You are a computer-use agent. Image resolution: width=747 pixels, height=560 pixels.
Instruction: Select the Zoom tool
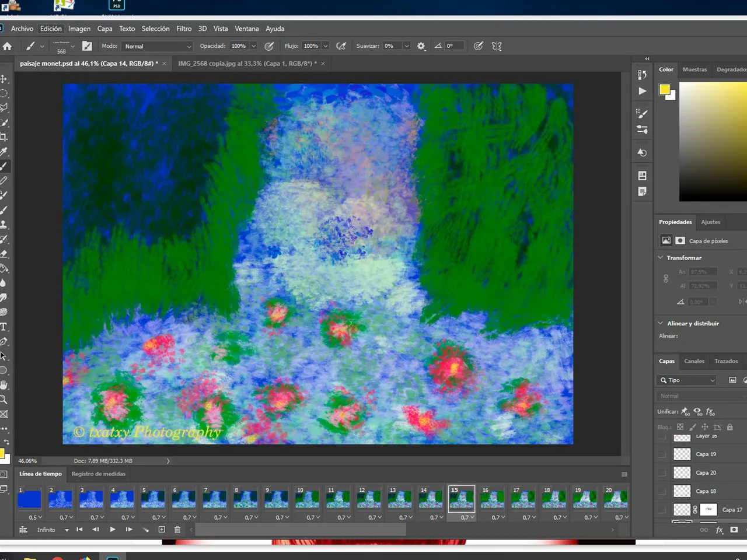point(4,400)
